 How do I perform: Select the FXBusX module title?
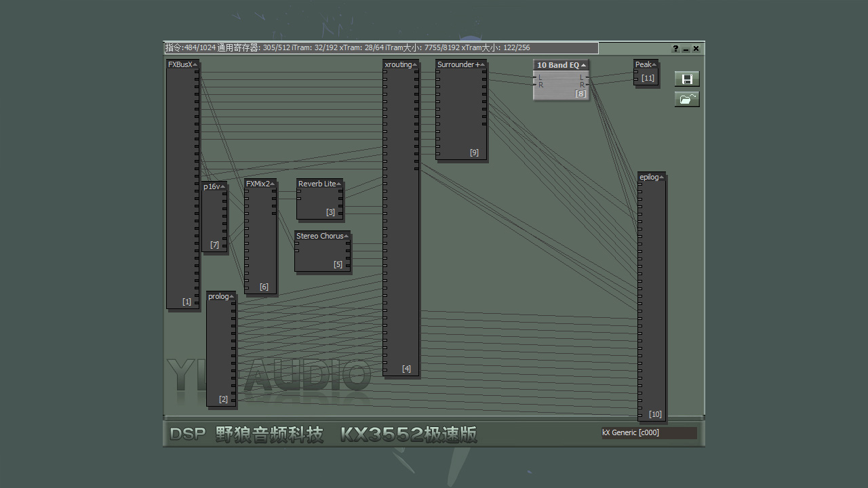pyautogui.click(x=180, y=65)
